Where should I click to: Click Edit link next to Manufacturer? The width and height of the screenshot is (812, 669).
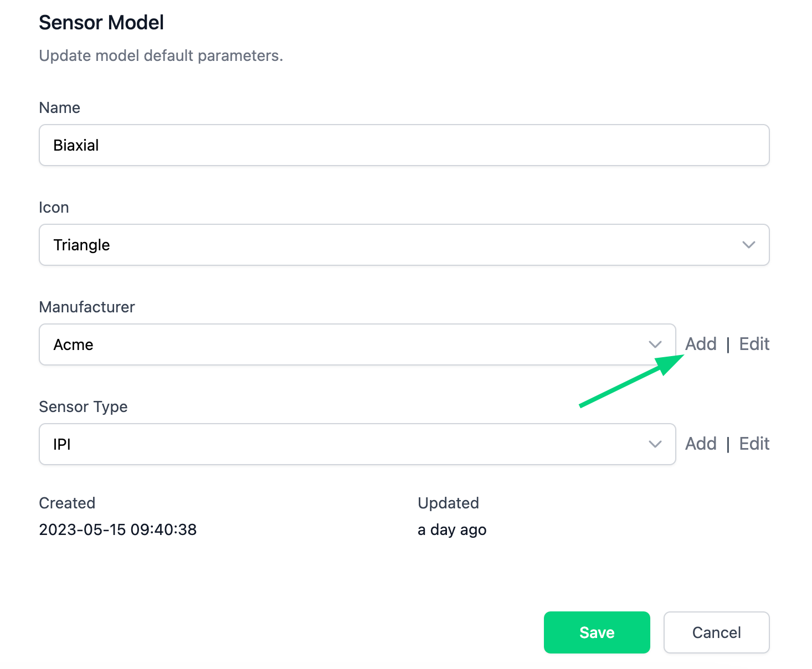[754, 344]
